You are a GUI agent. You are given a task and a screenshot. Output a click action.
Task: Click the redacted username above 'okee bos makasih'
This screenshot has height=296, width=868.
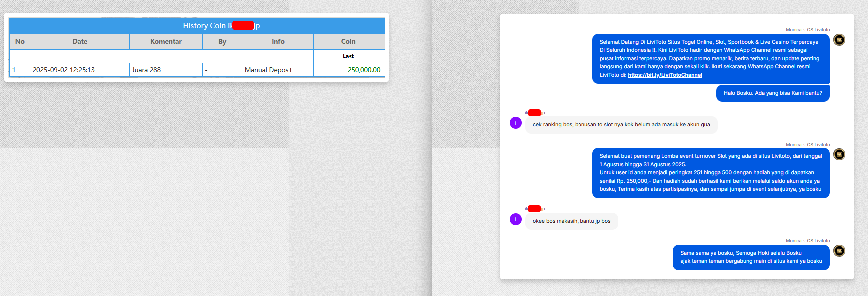pos(535,209)
